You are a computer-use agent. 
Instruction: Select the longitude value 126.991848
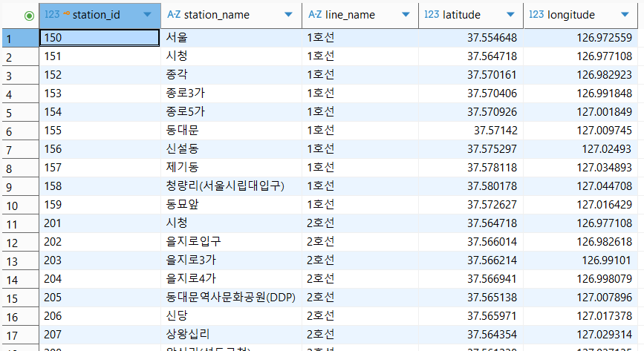point(581,94)
